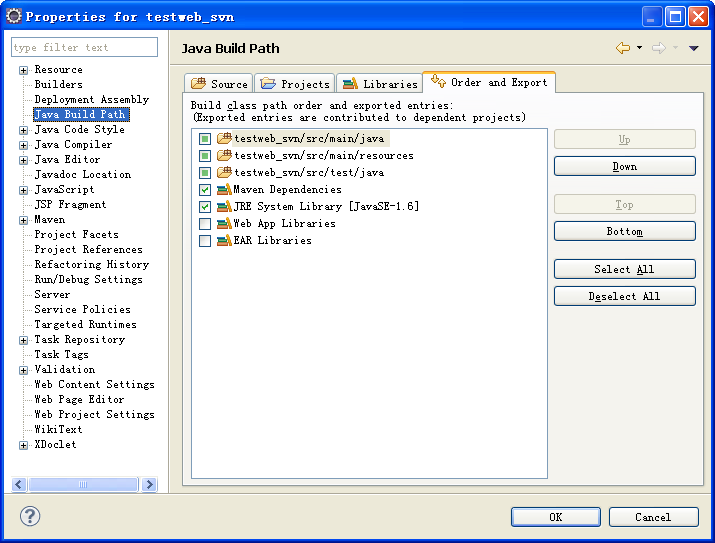Expand the Task Repository node
715x543 pixels.
[23, 341]
